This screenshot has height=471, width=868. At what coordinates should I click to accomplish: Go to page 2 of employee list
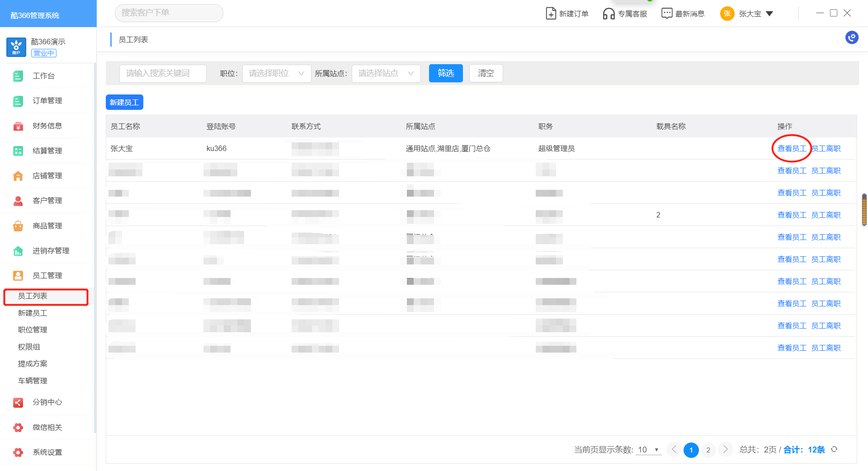708,450
